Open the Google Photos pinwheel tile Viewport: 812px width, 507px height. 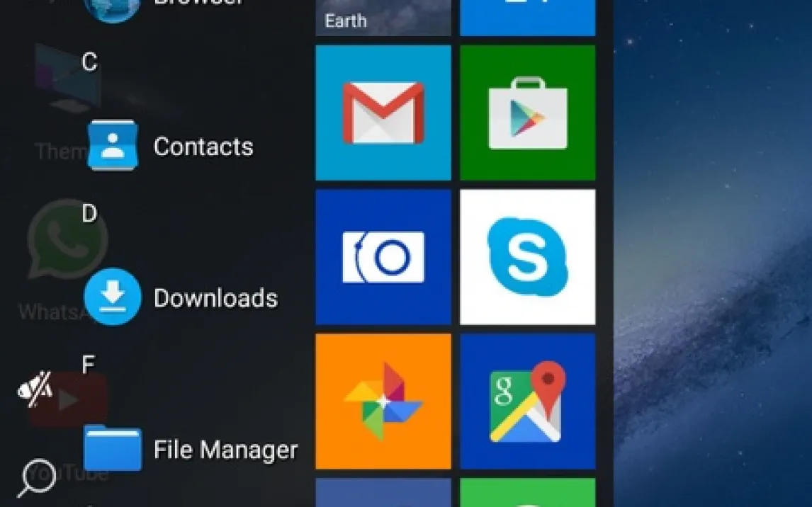[383, 401]
